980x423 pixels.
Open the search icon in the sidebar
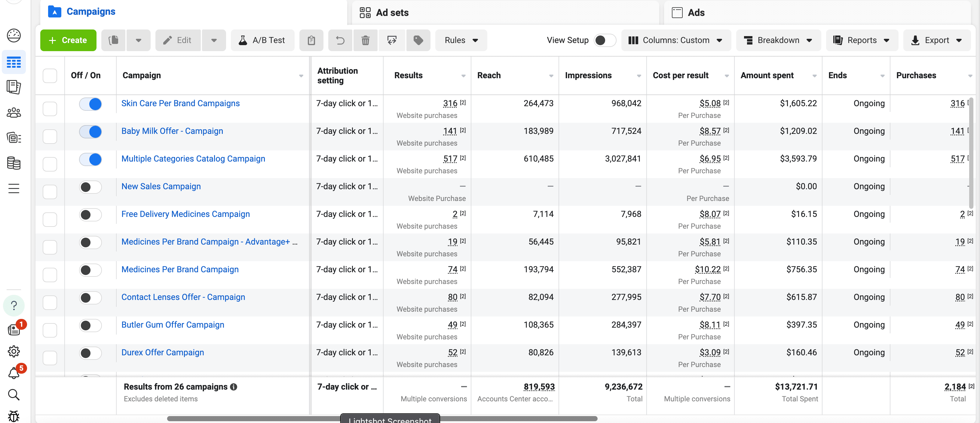pyautogui.click(x=14, y=395)
